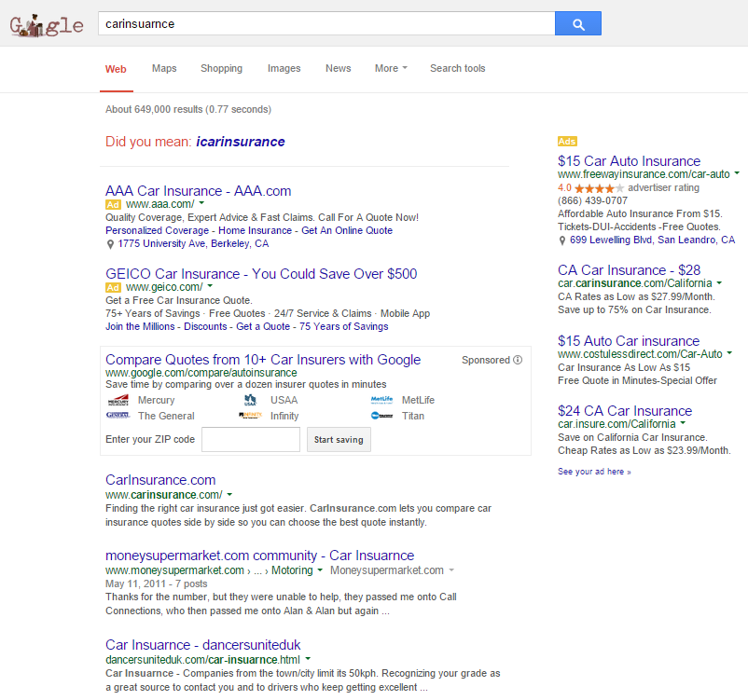Switch to the Maps tab
This screenshot has width=748, height=700.
pyautogui.click(x=164, y=68)
